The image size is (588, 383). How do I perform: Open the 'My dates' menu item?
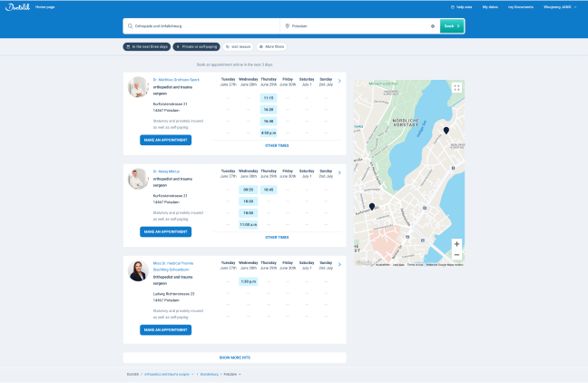(x=514, y=6)
